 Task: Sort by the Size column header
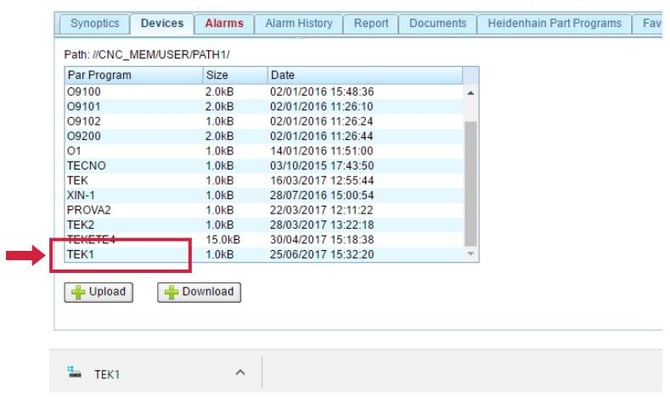pyautogui.click(x=235, y=75)
